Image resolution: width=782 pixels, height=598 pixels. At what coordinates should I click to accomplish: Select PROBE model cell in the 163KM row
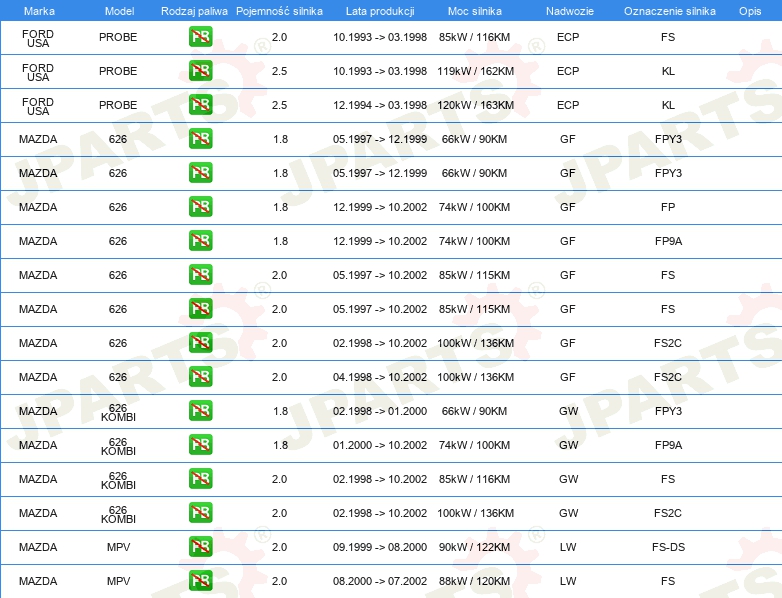coord(118,105)
